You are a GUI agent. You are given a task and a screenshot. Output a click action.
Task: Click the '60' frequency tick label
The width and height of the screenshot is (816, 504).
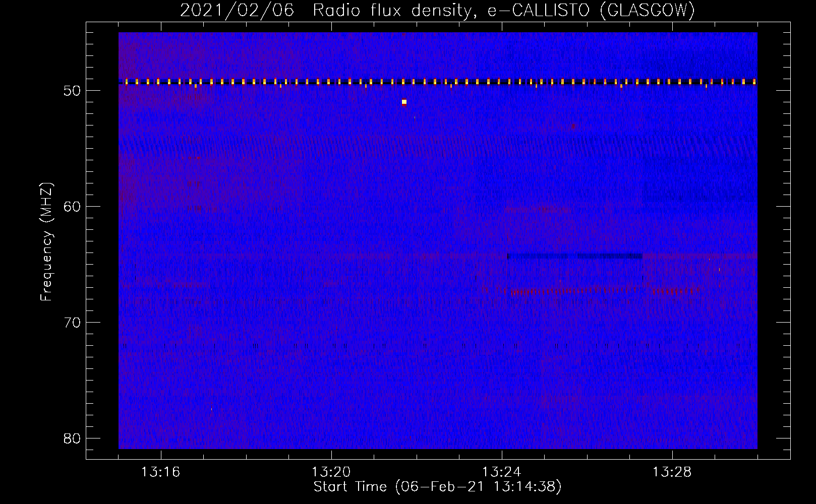click(x=72, y=207)
